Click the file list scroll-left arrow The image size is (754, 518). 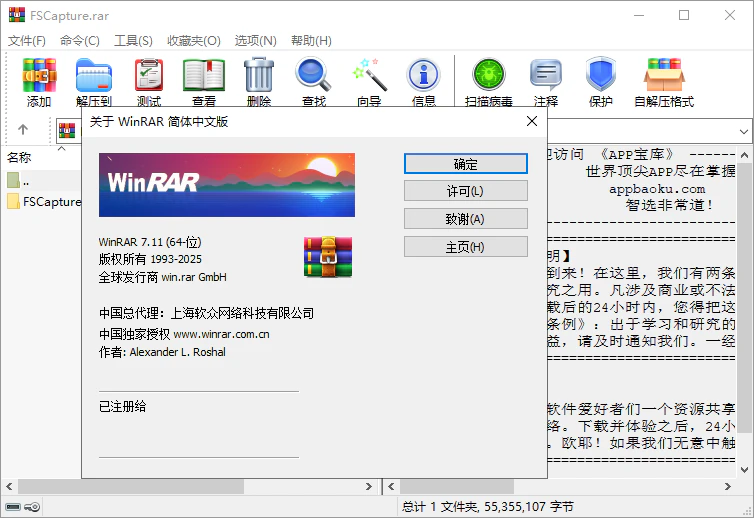pos(9,487)
